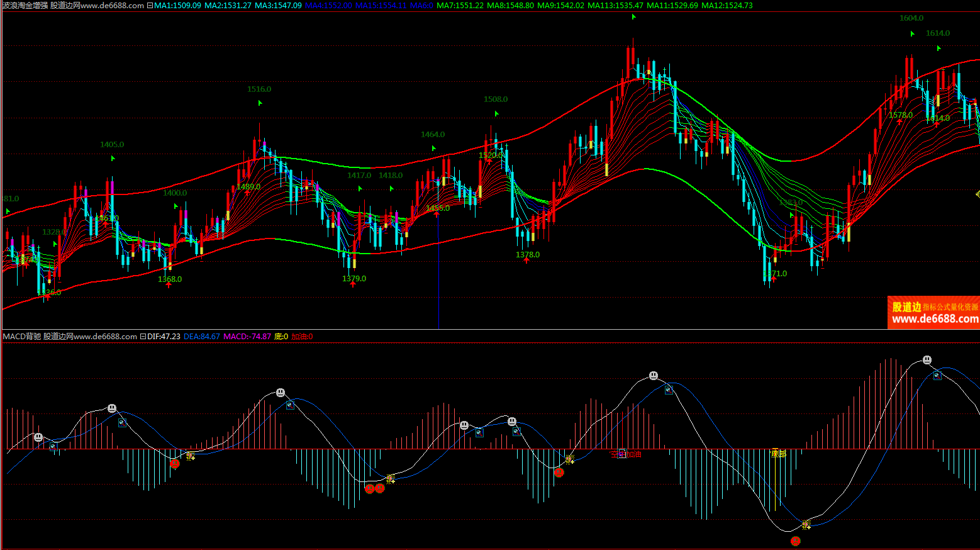The width and height of the screenshot is (980, 550).
Task: Click the red 空日加油 signal marker
Action: point(626,454)
